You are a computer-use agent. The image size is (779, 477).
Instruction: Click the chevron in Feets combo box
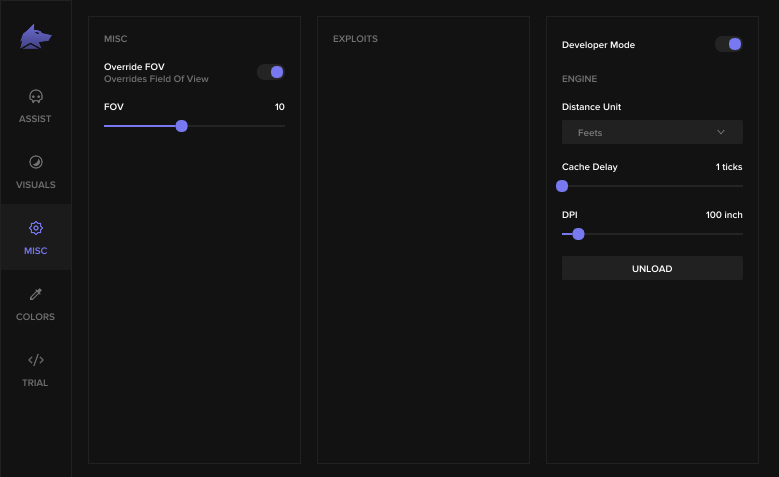[721, 132]
